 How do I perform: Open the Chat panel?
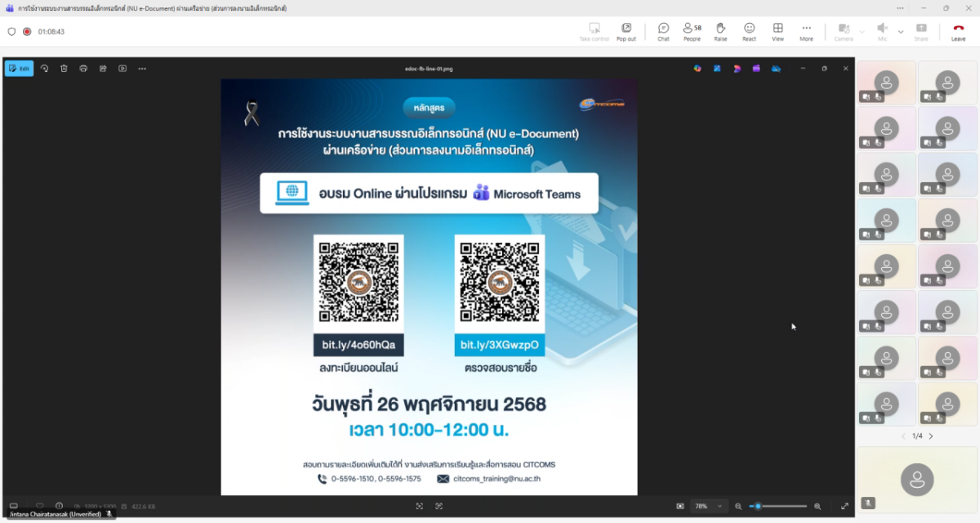tap(663, 31)
